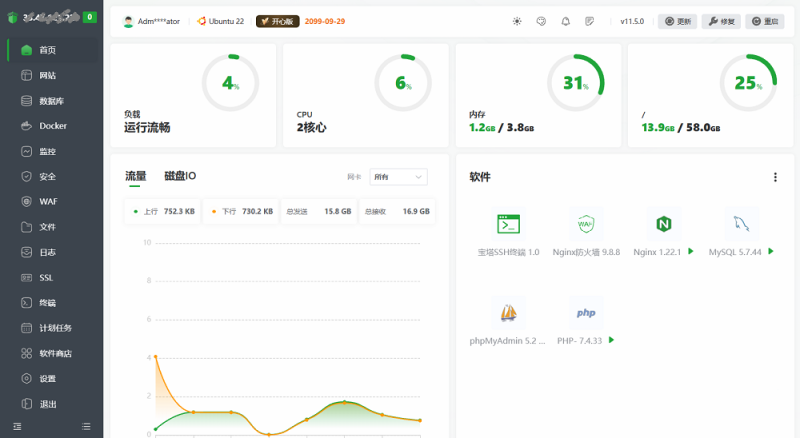Click the CPU gauge showing 6%
This screenshot has width=800, height=438.
[403, 83]
